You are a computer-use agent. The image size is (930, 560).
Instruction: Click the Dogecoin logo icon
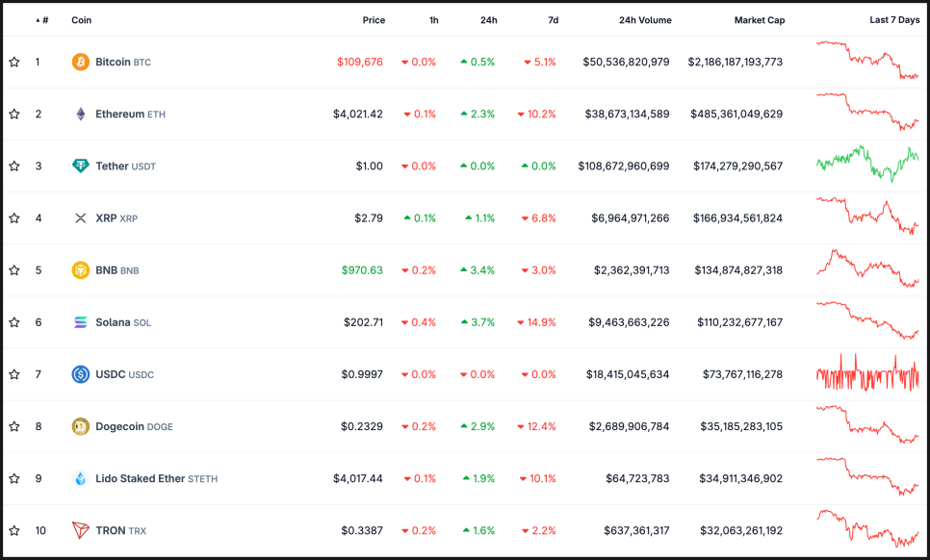81,426
